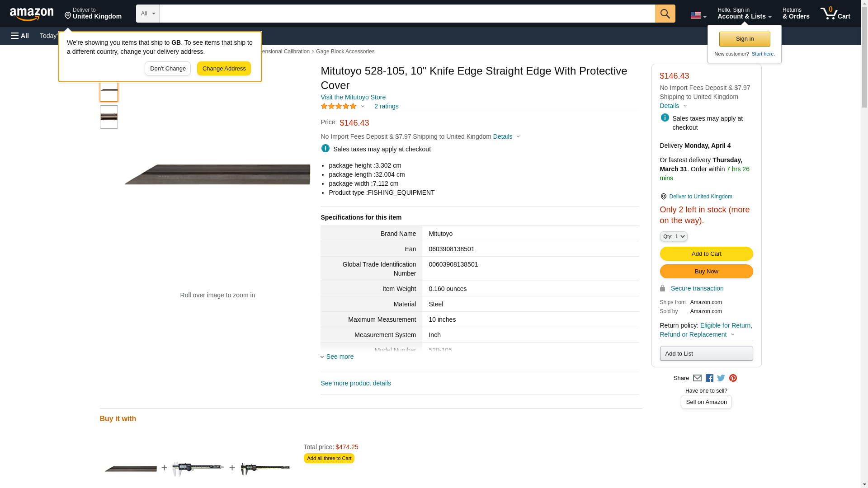Select the second product thumbnail image

point(109,117)
